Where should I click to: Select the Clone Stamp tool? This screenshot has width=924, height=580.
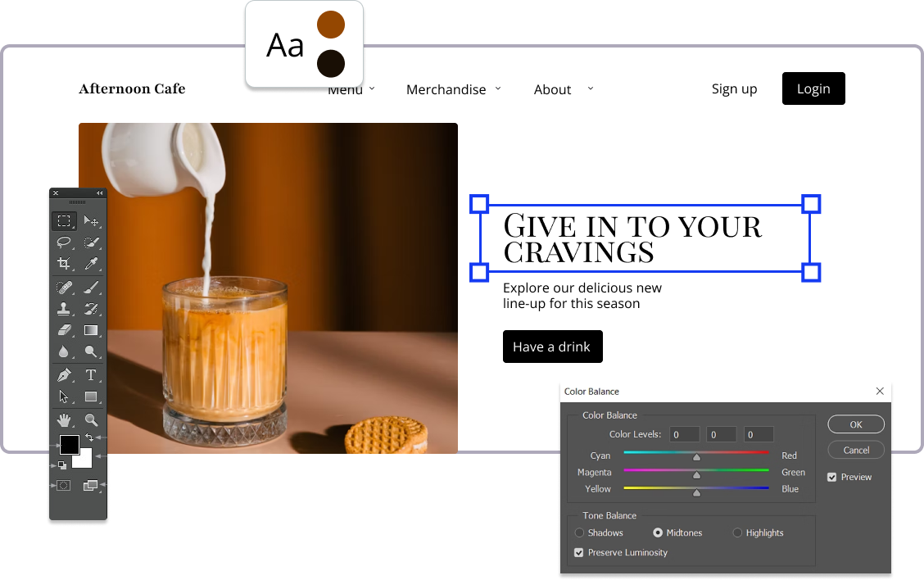click(64, 309)
